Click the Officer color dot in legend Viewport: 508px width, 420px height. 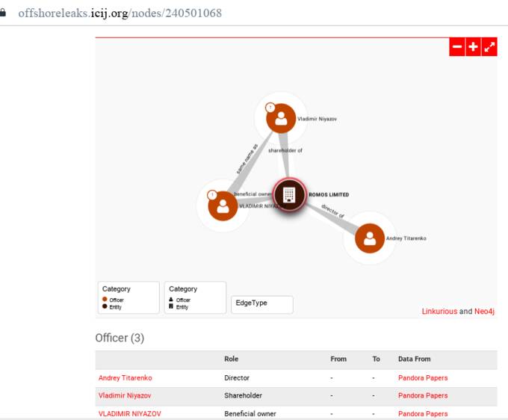pyautogui.click(x=104, y=300)
